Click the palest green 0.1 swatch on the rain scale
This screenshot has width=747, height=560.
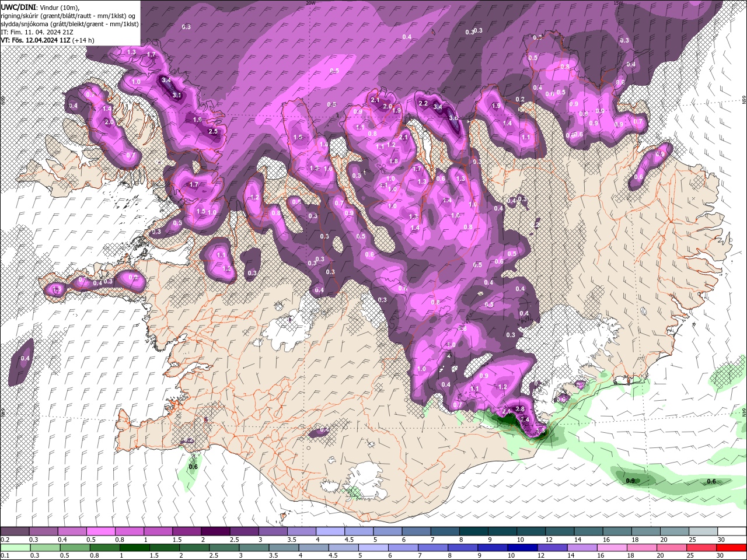click(x=15, y=547)
